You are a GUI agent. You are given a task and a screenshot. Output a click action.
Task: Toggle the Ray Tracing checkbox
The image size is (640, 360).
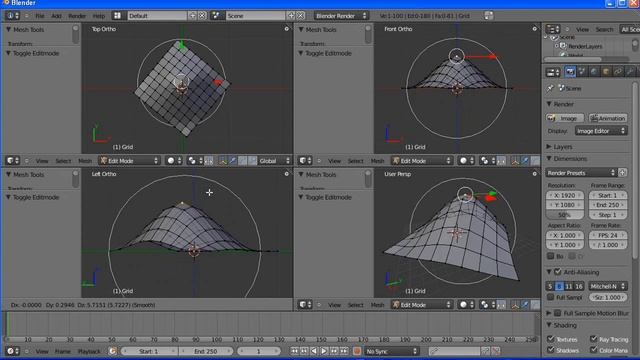point(593,339)
